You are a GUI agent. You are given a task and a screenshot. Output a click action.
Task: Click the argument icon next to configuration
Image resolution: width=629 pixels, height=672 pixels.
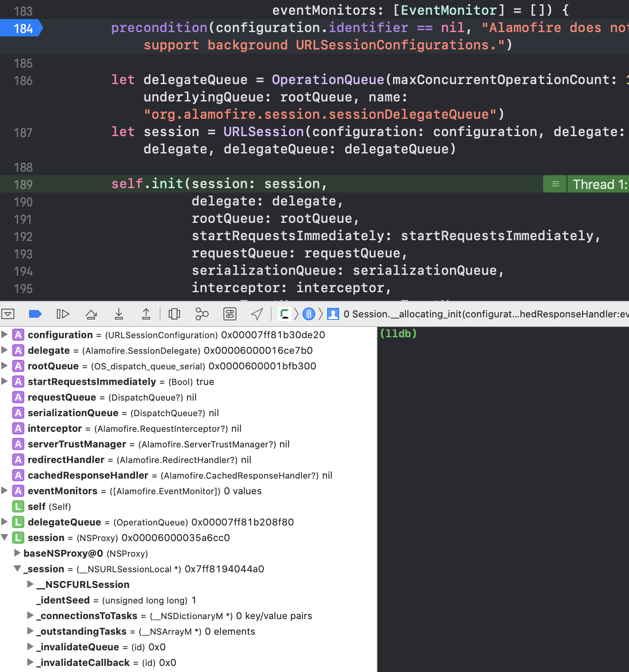tap(18, 335)
